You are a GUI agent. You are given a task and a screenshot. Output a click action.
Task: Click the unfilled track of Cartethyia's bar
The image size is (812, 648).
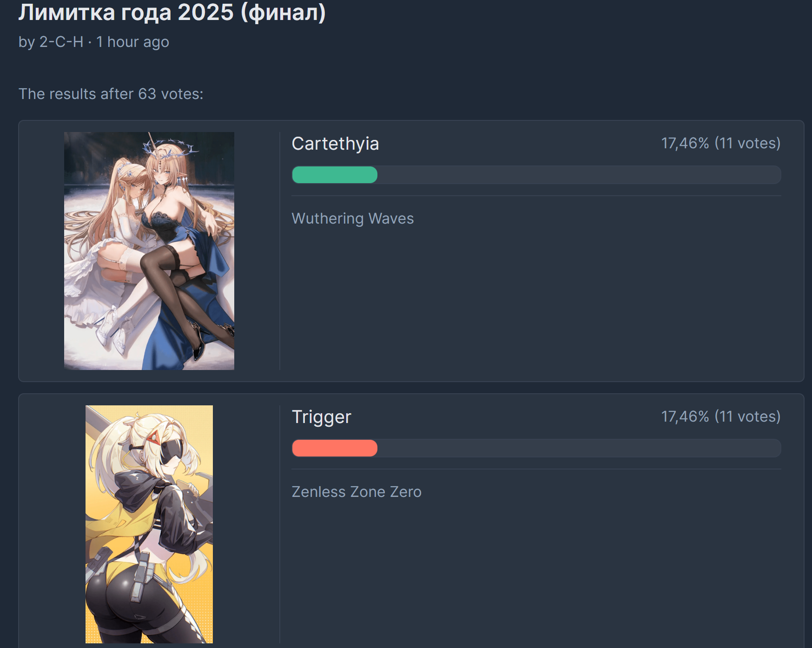click(579, 175)
